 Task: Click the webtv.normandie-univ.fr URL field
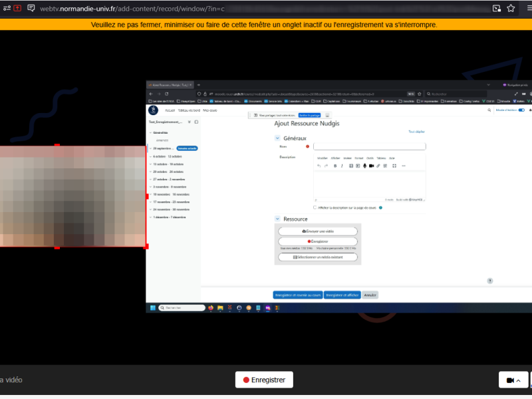coord(132,9)
